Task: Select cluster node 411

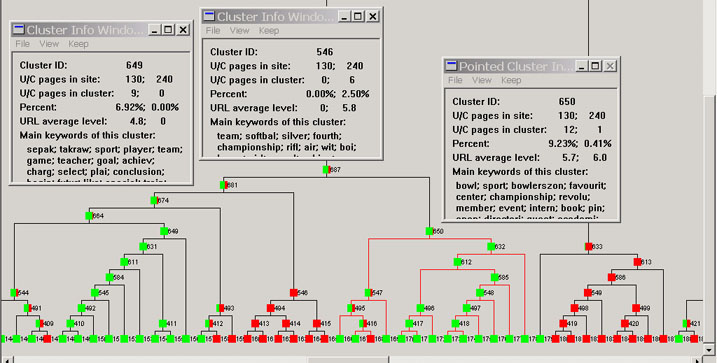Action: click(x=163, y=324)
